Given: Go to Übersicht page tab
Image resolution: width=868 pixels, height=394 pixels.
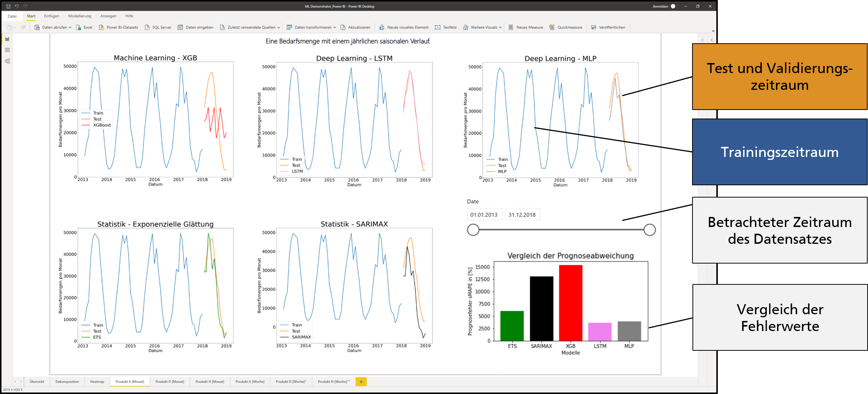Looking at the screenshot, I should click(x=37, y=382).
